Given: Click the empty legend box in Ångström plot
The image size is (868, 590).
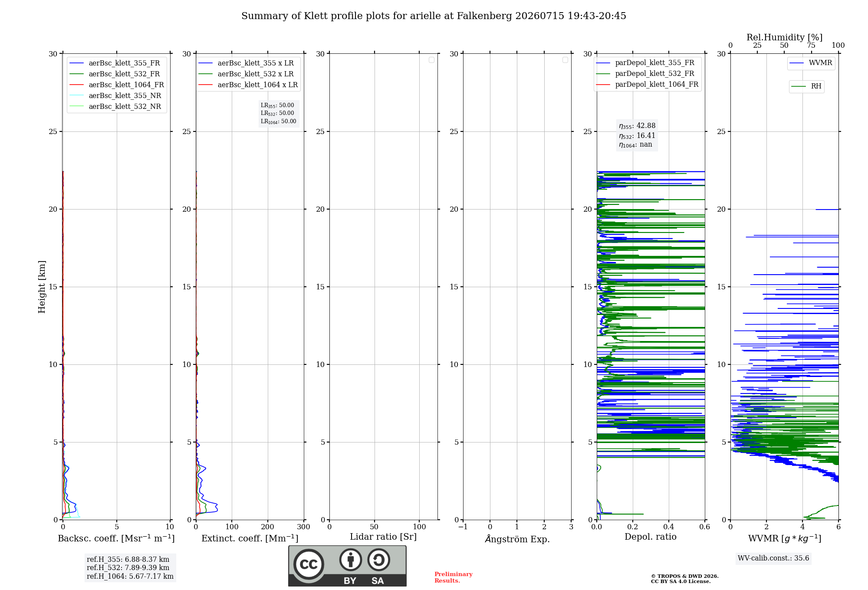Looking at the screenshot, I should (x=565, y=60).
